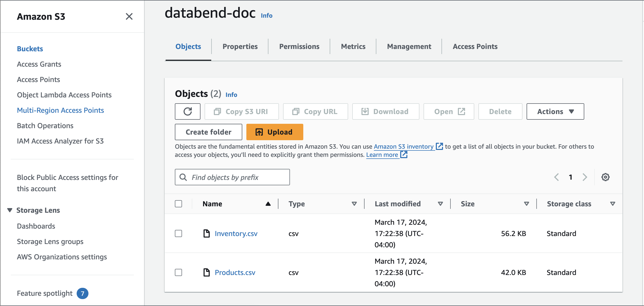
Task: Sort by Storage class column arrow
Action: tap(613, 204)
